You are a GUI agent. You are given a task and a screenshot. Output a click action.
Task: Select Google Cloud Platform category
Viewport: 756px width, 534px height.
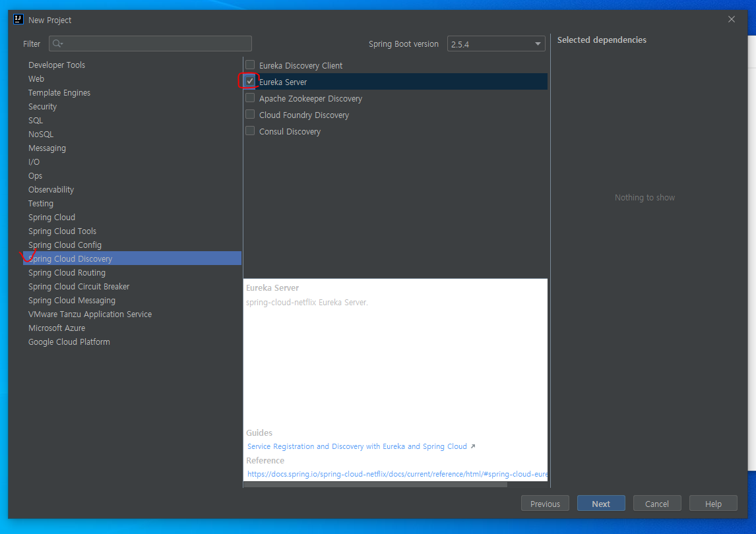(x=69, y=341)
